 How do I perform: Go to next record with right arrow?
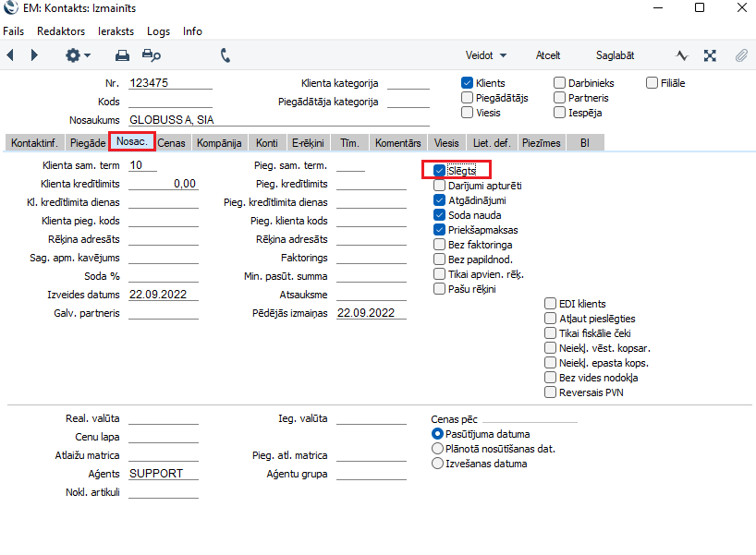click(x=35, y=55)
